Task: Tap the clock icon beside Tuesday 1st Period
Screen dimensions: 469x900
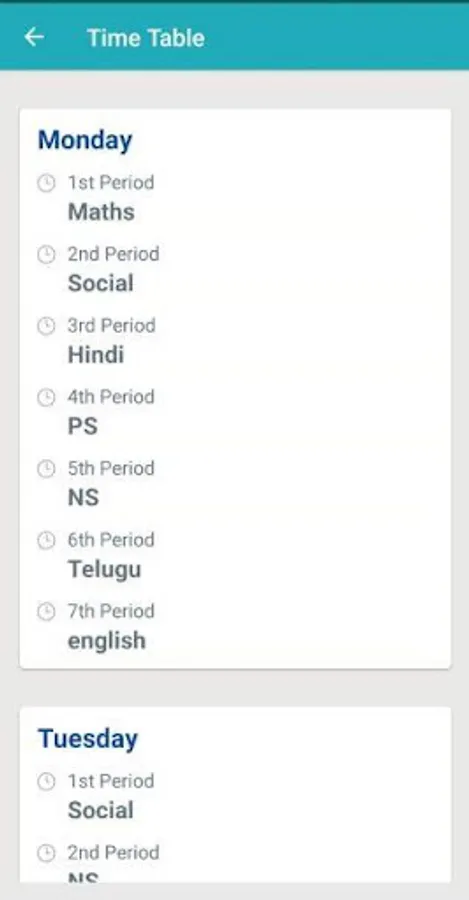Action: pyautogui.click(x=46, y=781)
